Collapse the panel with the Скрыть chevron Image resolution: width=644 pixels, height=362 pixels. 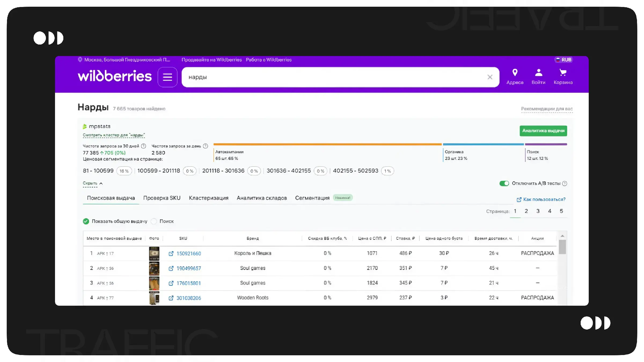(x=101, y=183)
